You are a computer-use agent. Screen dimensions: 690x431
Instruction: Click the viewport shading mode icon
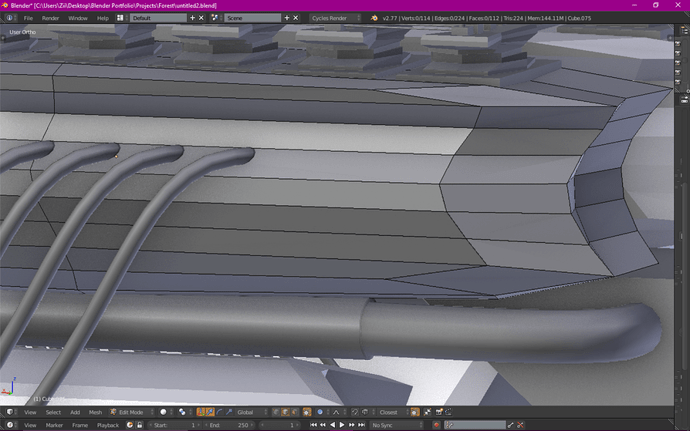point(165,412)
